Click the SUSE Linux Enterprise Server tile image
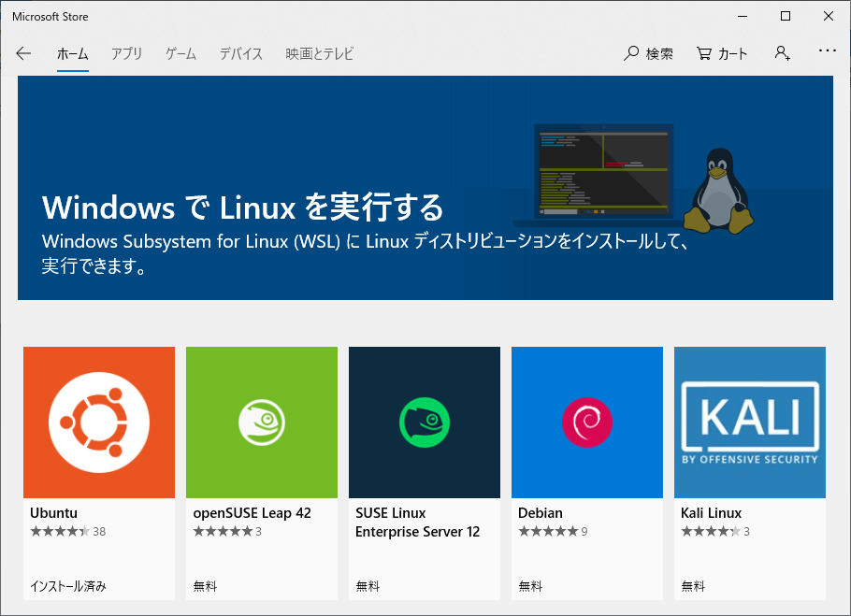Viewport: 851px width, 616px height. 425,423
